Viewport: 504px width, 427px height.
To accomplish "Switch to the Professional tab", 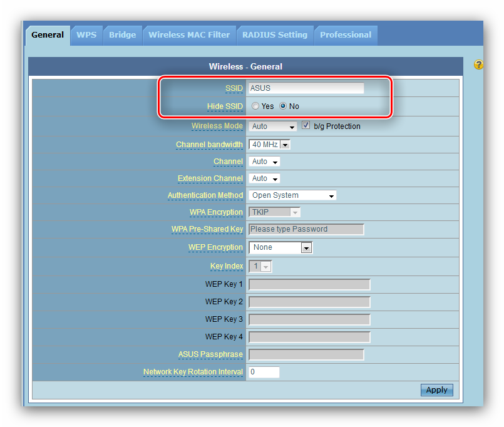I will click(346, 35).
